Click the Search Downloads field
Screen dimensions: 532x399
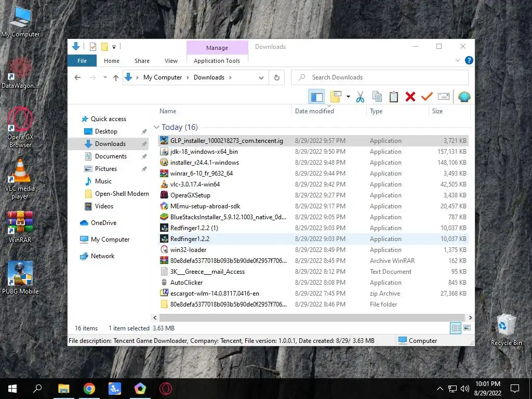(380, 77)
